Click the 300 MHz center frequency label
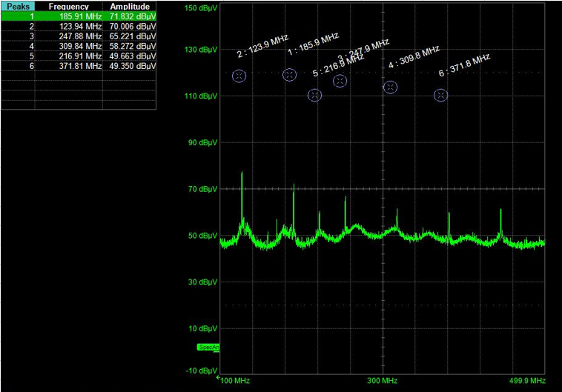 (382, 381)
